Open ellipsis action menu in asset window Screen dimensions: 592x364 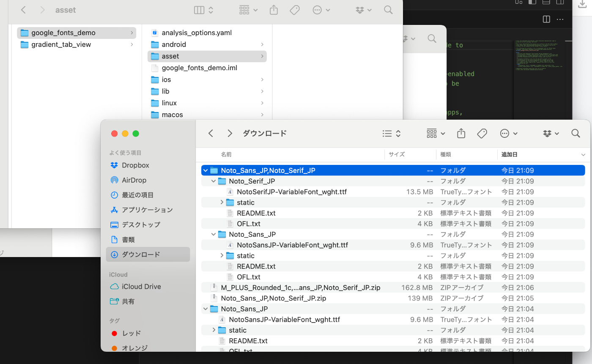(321, 10)
